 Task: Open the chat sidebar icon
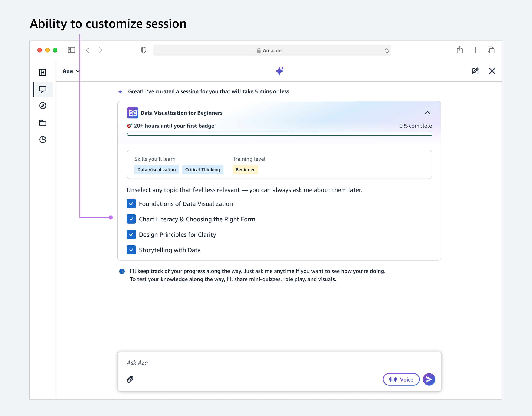tap(43, 89)
